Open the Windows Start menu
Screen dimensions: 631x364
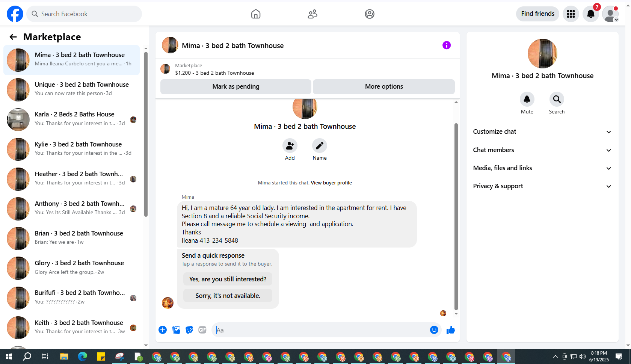click(9, 356)
